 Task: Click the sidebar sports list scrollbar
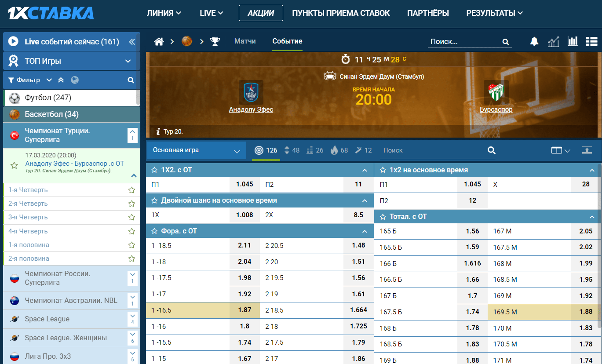(138, 97)
